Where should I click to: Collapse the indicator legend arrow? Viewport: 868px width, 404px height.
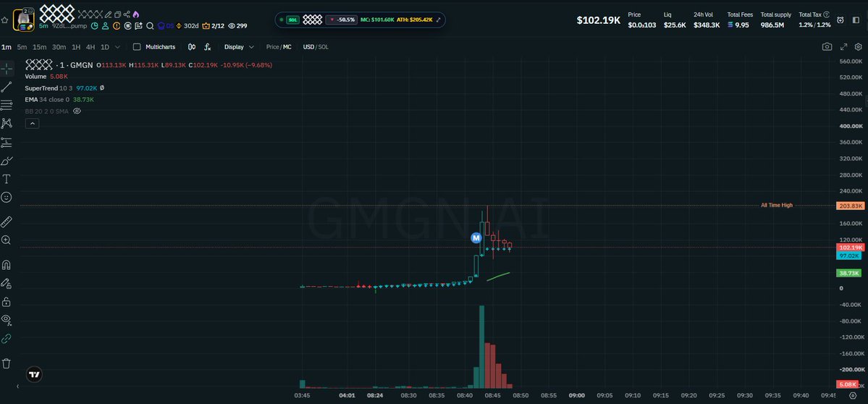(x=32, y=123)
